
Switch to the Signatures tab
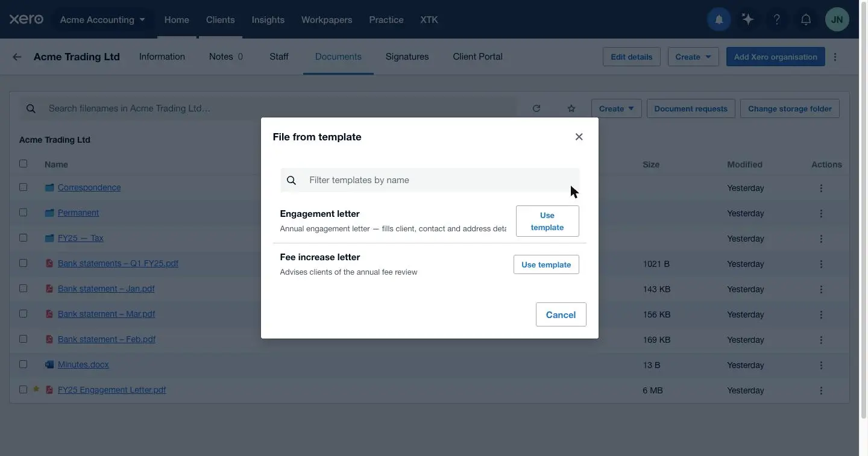[407, 57]
